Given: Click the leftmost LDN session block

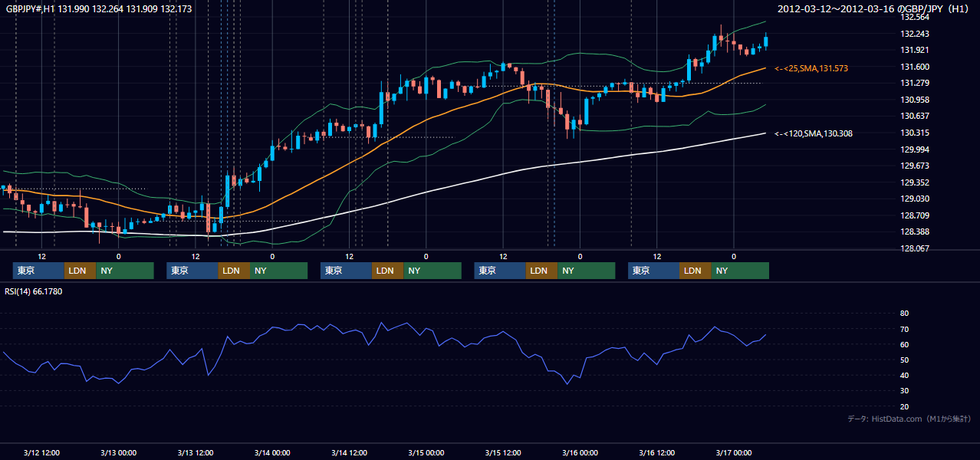Looking at the screenshot, I should pyautogui.click(x=81, y=271).
